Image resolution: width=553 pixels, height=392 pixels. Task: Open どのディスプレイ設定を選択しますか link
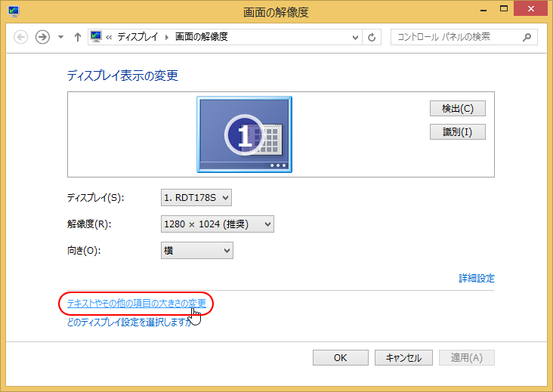click(x=129, y=322)
